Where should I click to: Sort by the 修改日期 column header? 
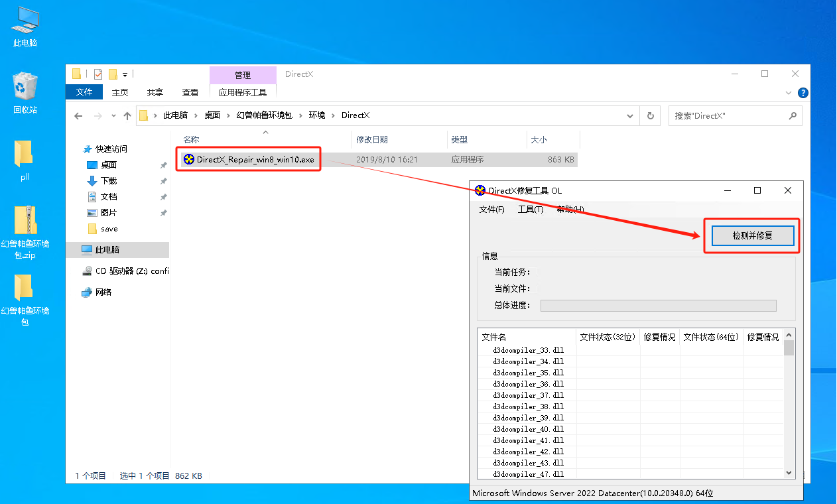372,140
